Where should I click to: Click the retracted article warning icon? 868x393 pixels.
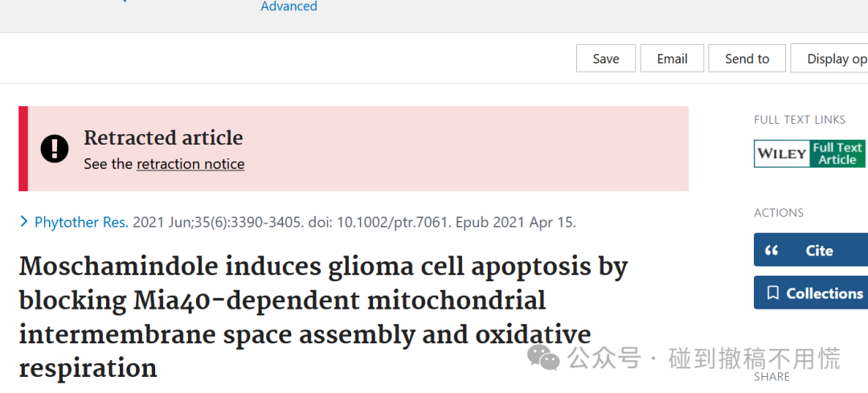(55, 149)
